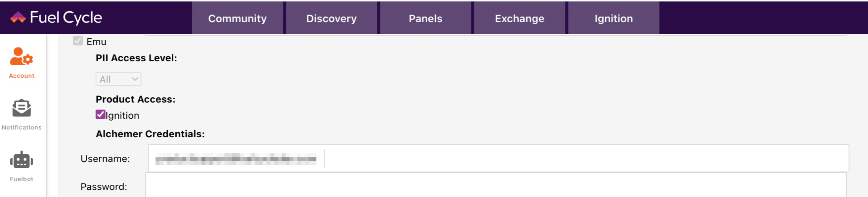Open the Discovery tab
The image size is (868, 197).
tap(331, 18)
